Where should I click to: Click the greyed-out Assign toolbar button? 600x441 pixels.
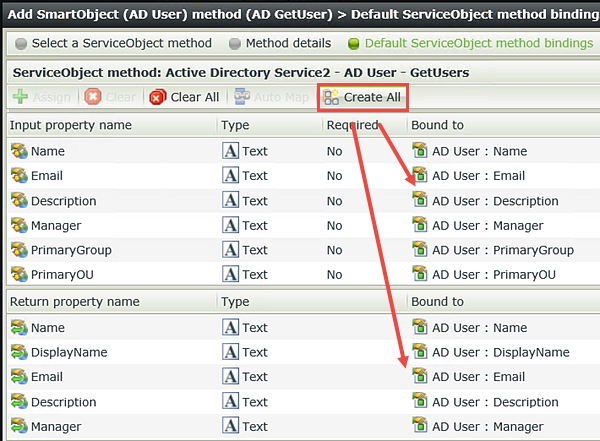[42, 97]
